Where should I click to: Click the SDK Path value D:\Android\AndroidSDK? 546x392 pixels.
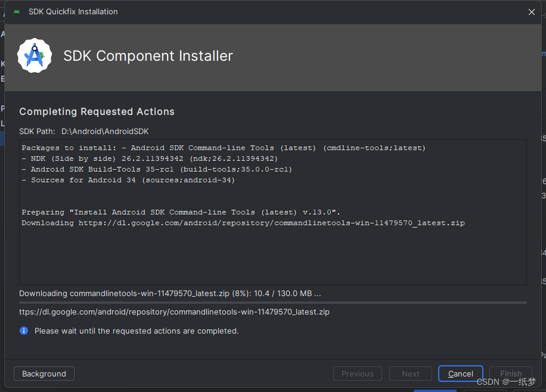(x=105, y=131)
